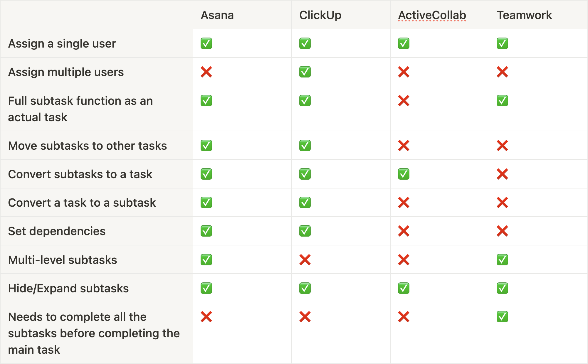Click ClickUp's red cross for Multi-level subtasks
Image resolution: width=588 pixels, height=364 pixels.
click(x=305, y=260)
